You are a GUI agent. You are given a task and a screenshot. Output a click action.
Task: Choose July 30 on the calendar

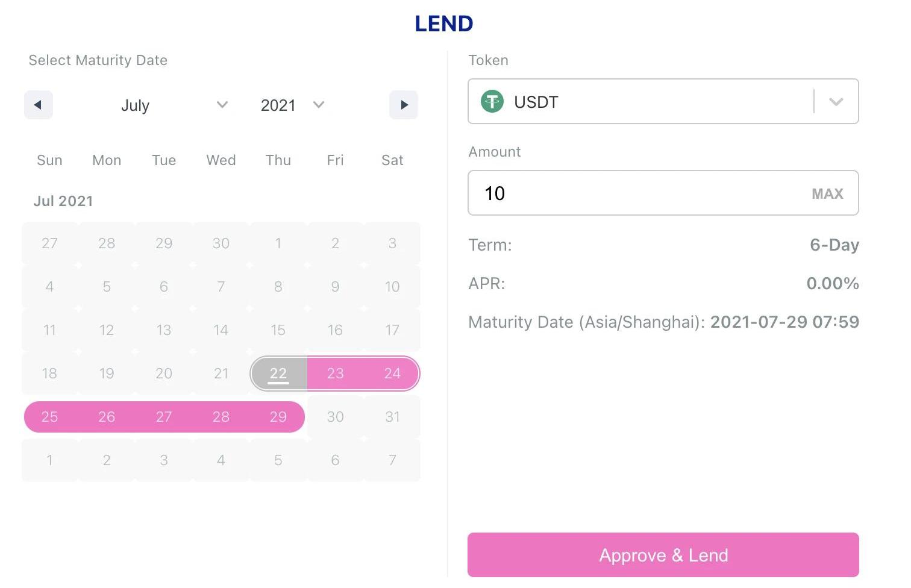(335, 417)
